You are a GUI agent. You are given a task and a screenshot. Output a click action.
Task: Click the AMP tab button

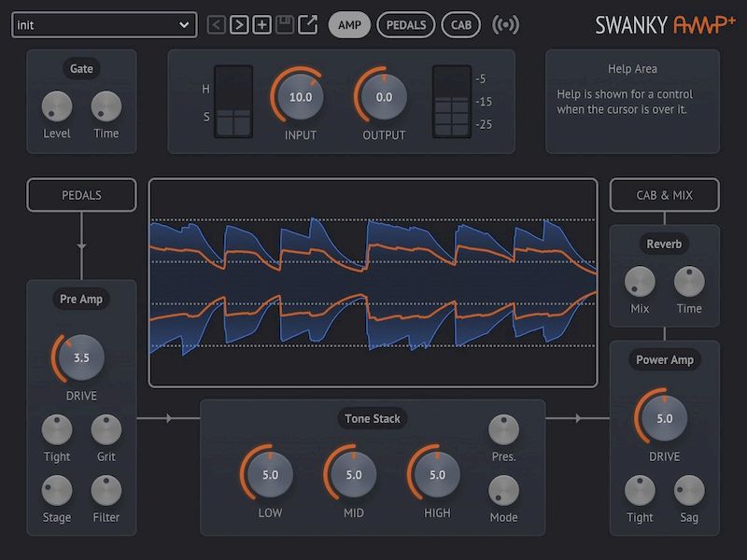[351, 25]
